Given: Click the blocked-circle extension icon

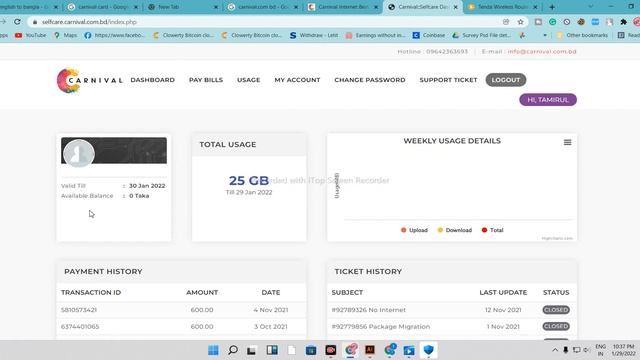Looking at the screenshot, I should click(x=567, y=22).
